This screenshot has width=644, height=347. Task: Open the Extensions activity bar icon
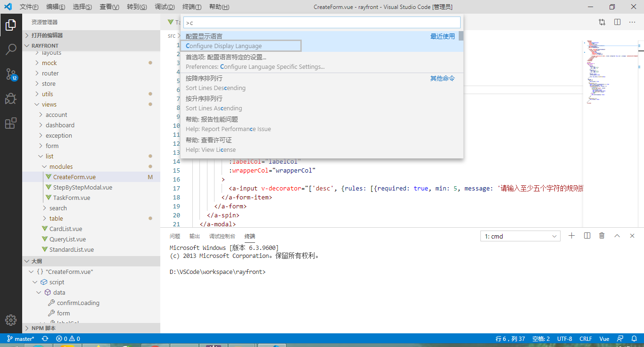coord(11,124)
